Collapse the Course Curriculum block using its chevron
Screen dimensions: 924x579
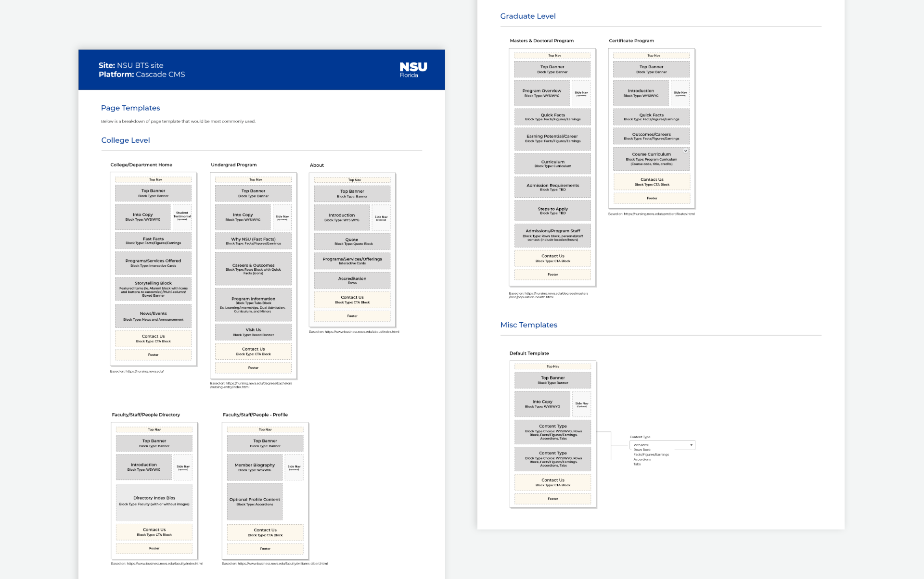coord(686,151)
